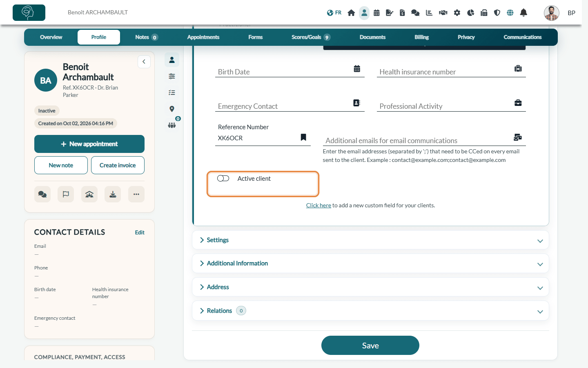Open more options ellipsis in client card
The width and height of the screenshot is (588, 368).
click(x=136, y=194)
